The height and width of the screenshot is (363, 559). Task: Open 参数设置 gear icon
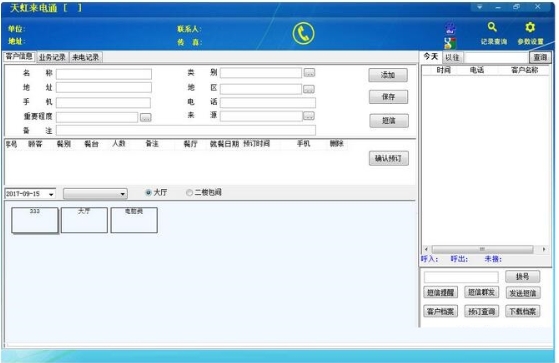point(530,27)
